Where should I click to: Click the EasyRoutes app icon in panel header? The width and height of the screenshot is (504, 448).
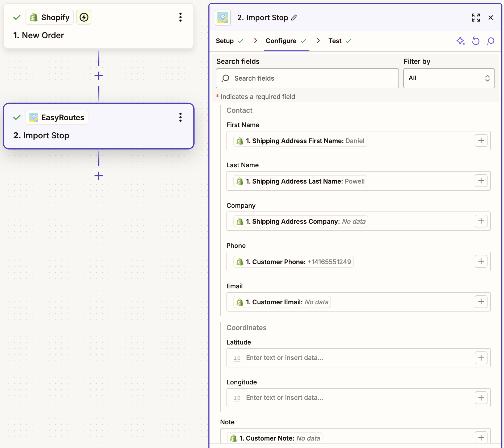223,18
